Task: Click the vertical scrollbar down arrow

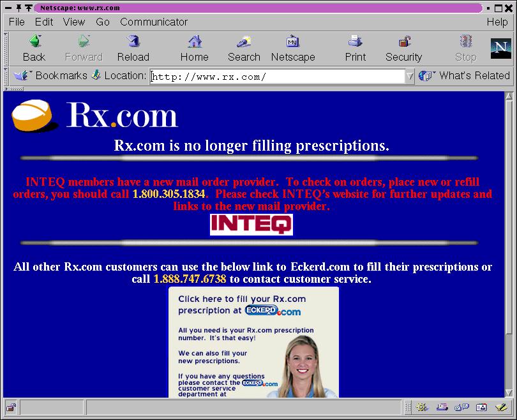Action: coord(509,393)
